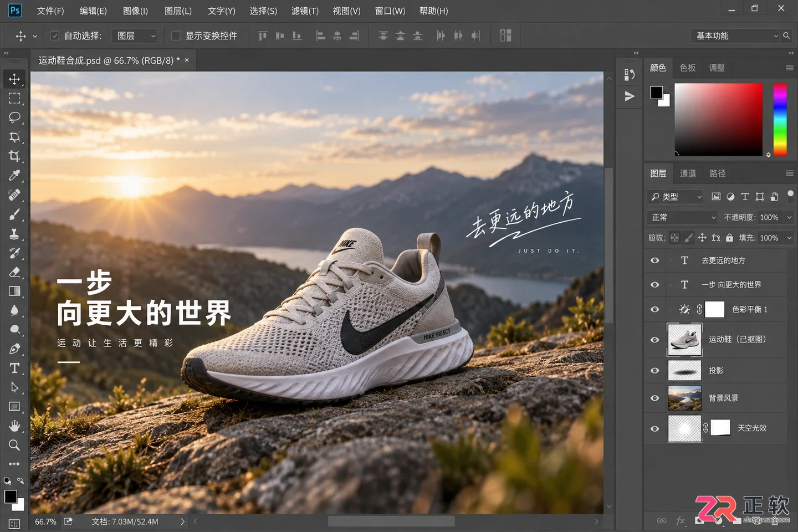The height and width of the screenshot is (532, 798).
Task: Select the Eraser tool
Action: pyautogui.click(x=14, y=272)
